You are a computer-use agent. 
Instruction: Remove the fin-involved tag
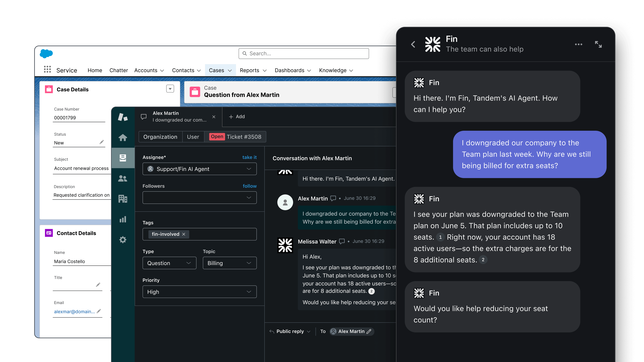[x=184, y=234]
